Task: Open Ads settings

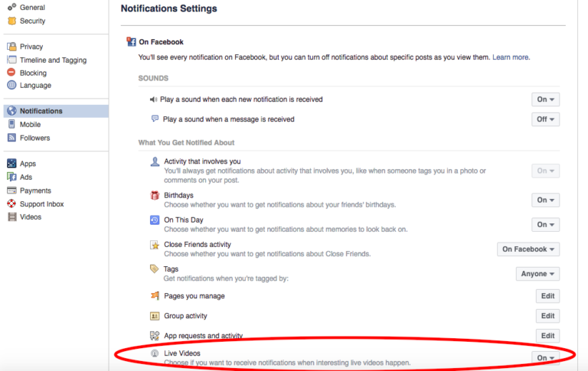Action: click(x=26, y=177)
